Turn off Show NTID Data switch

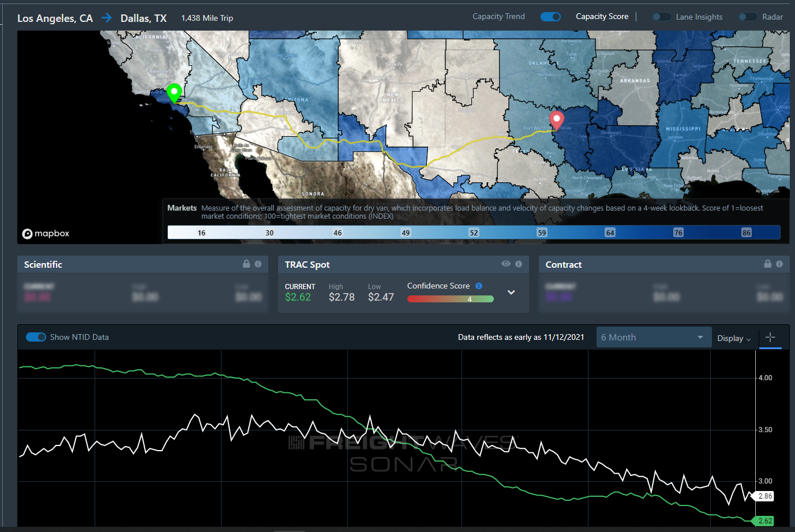[36, 337]
